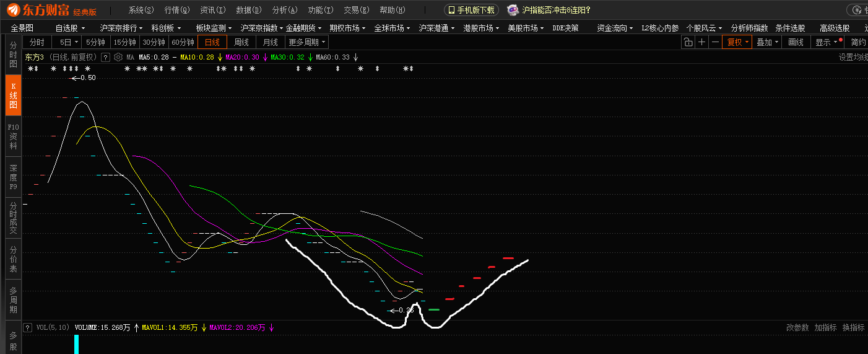Switch to 5分钟 period

pyautogui.click(x=96, y=42)
